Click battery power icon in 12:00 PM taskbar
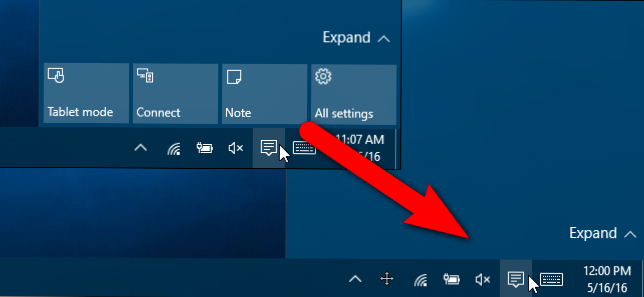 click(x=452, y=279)
